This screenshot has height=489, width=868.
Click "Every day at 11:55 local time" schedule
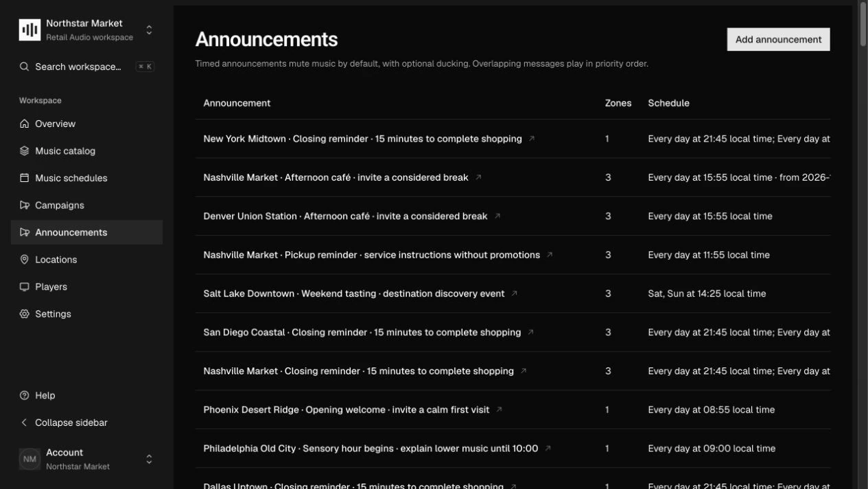[x=709, y=255]
